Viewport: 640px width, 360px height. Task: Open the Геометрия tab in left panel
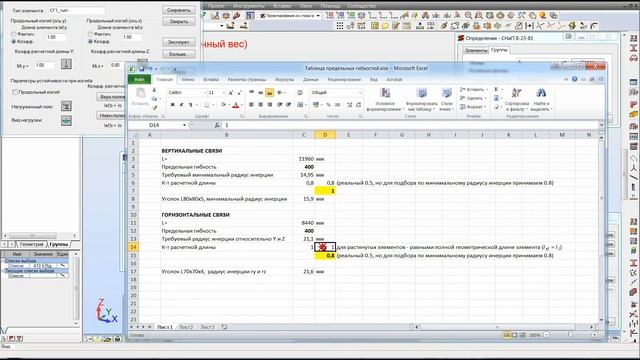(x=32, y=244)
